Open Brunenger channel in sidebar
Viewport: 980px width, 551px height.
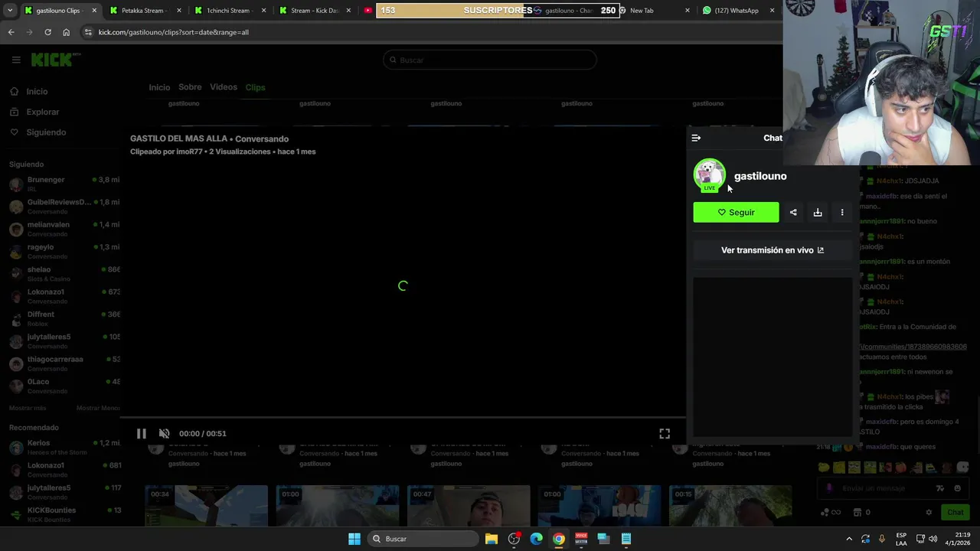click(64, 184)
